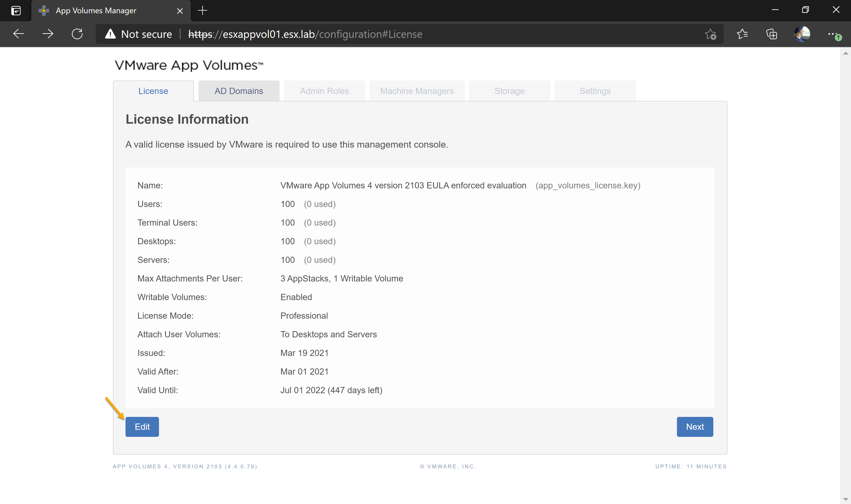
Task: Click 'Jul 01 2022 (447 days left)' value
Action: coord(331,390)
